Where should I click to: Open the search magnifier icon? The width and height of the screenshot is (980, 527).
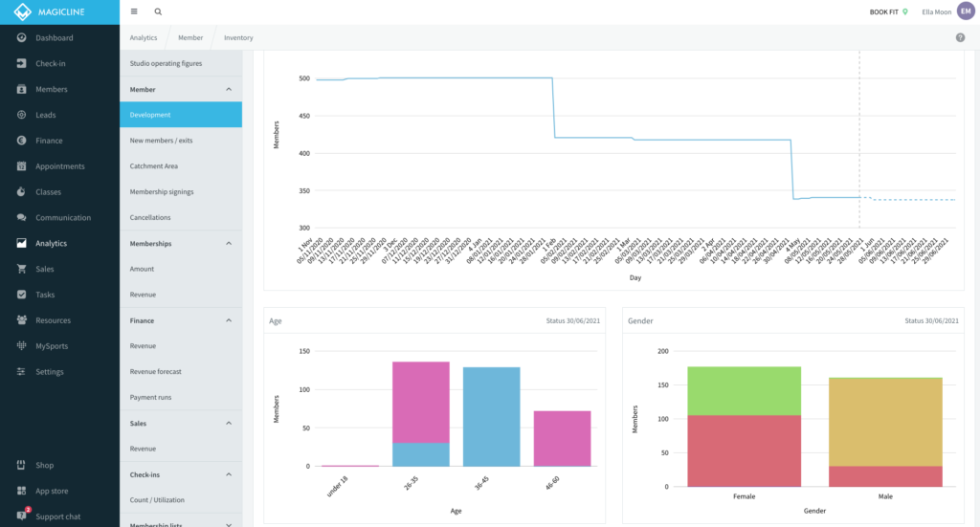tap(158, 11)
